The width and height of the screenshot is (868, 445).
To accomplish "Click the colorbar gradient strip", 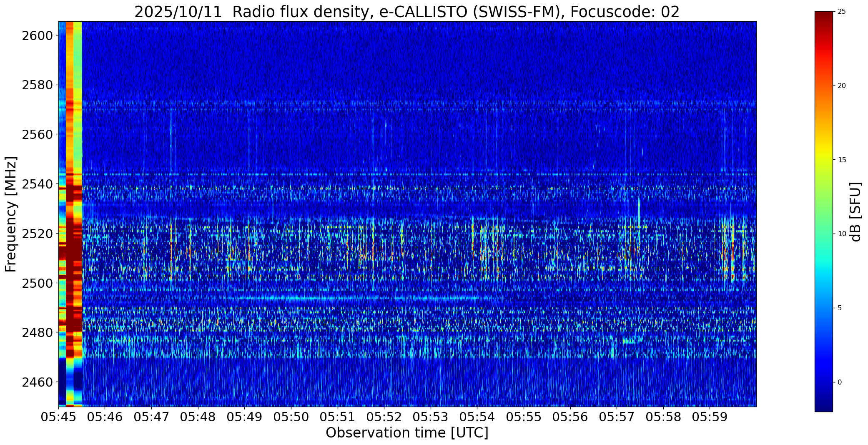I will click(823, 211).
